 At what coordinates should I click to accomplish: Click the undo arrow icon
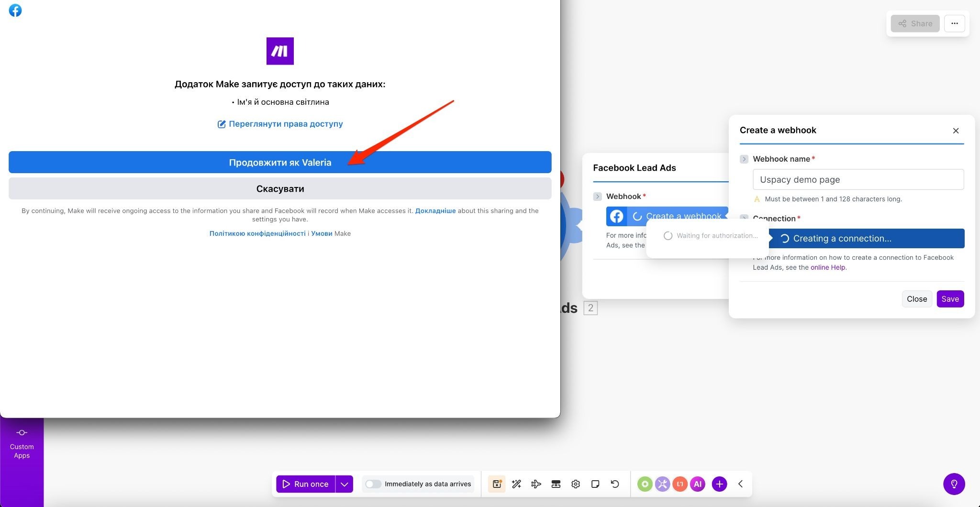[x=615, y=484]
